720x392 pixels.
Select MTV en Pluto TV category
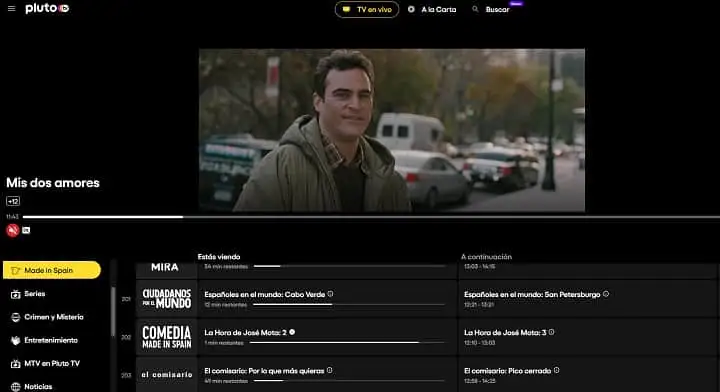coord(52,364)
